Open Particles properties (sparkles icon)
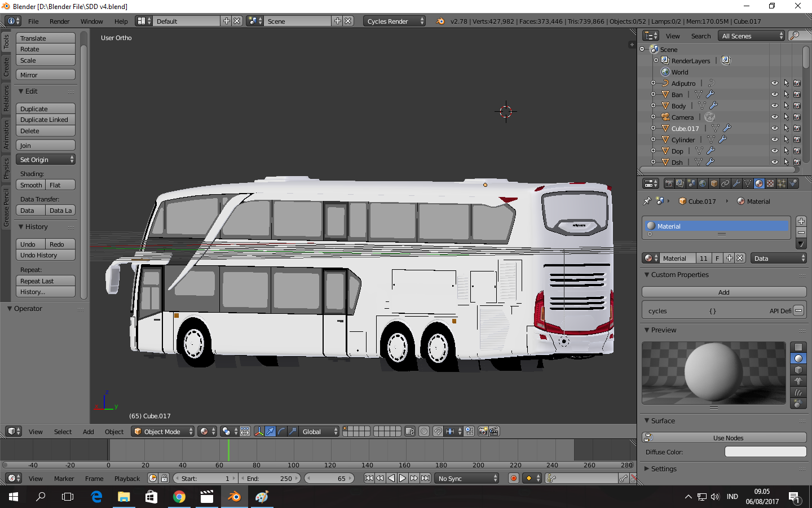 click(x=782, y=183)
